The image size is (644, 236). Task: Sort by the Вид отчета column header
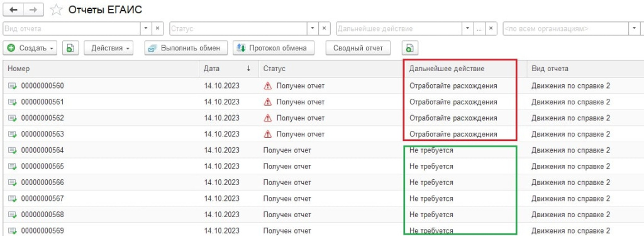pyautogui.click(x=586, y=69)
